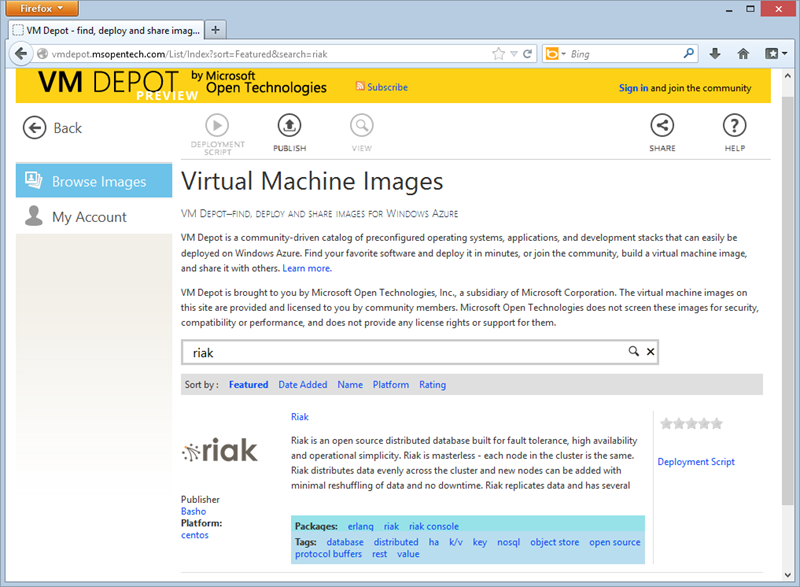Click the VM Depot Back circle arrow

coord(34,127)
